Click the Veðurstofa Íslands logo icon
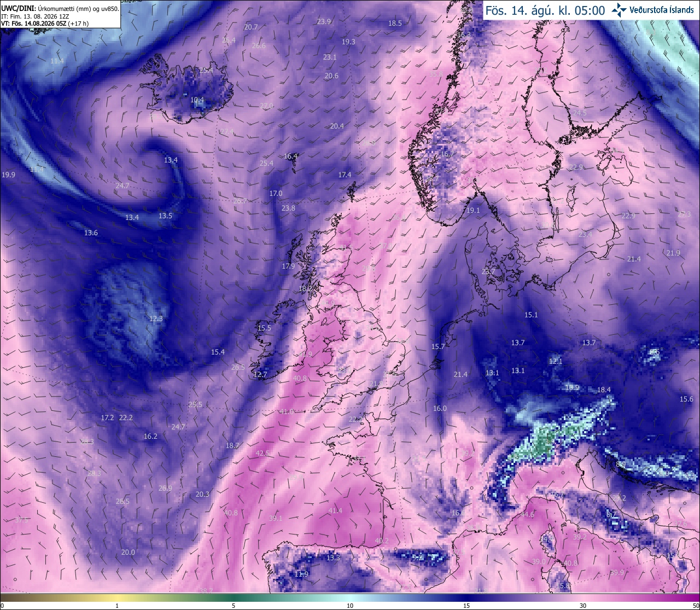Viewport: 700px width, 610px height. [x=619, y=10]
